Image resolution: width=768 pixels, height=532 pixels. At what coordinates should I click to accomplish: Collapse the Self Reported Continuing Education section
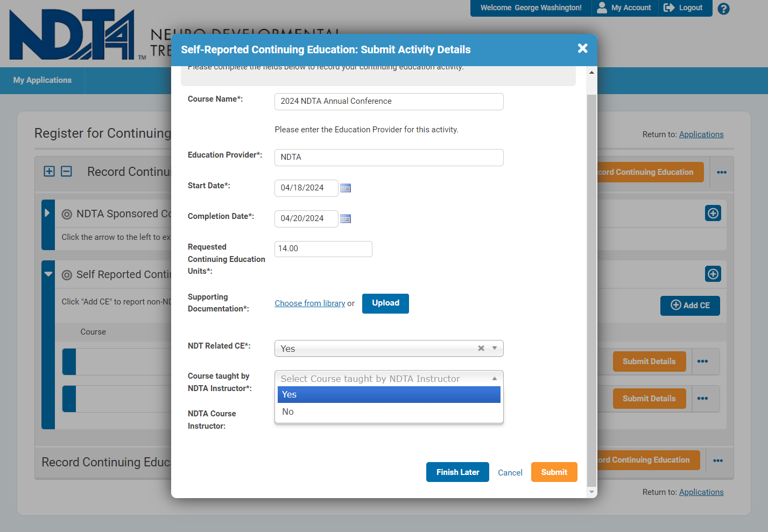[48, 274]
